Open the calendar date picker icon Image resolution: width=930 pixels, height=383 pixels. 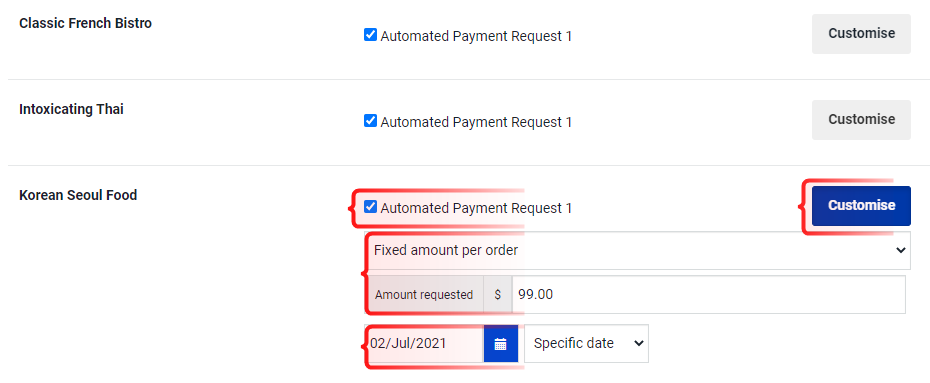pyautogui.click(x=501, y=343)
